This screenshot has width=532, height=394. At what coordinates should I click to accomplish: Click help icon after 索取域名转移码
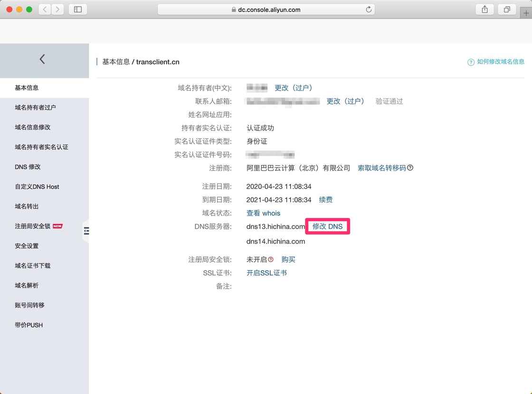(x=410, y=168)
